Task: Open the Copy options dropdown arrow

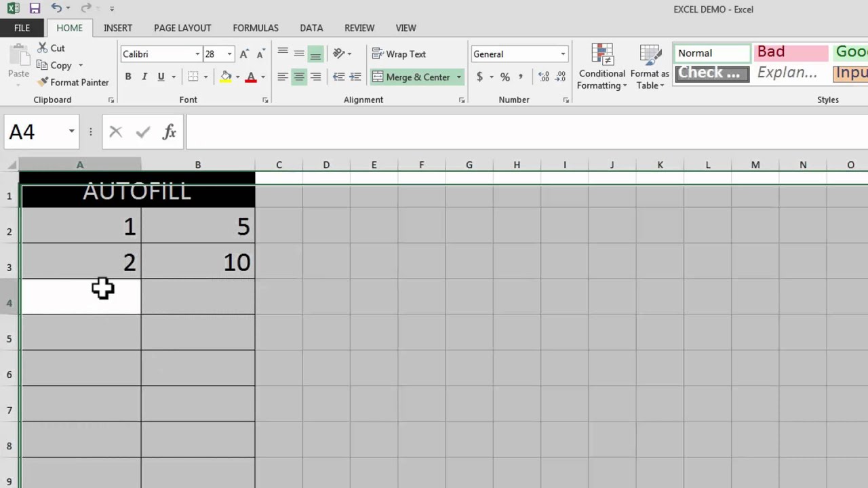Action: pos(81,65)
